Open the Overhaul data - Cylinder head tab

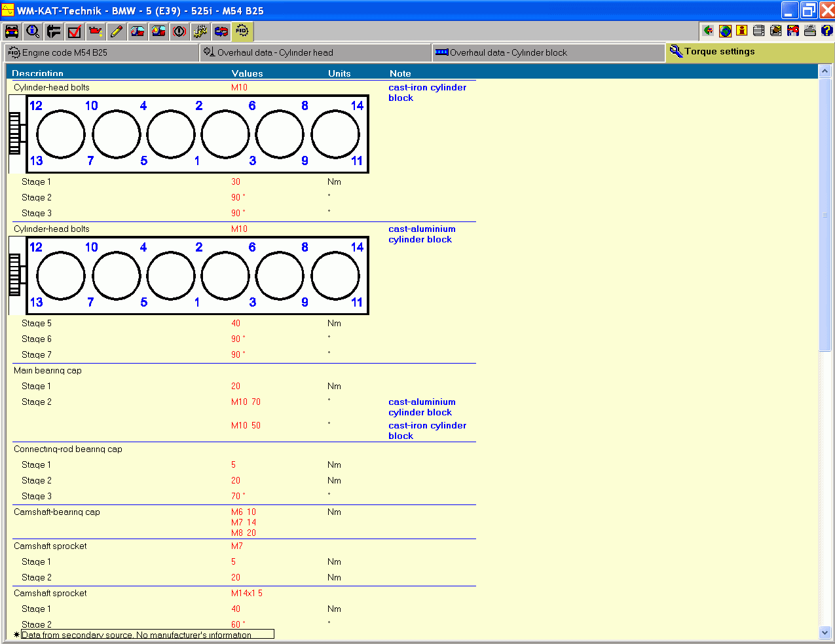[x=316, y=53]
